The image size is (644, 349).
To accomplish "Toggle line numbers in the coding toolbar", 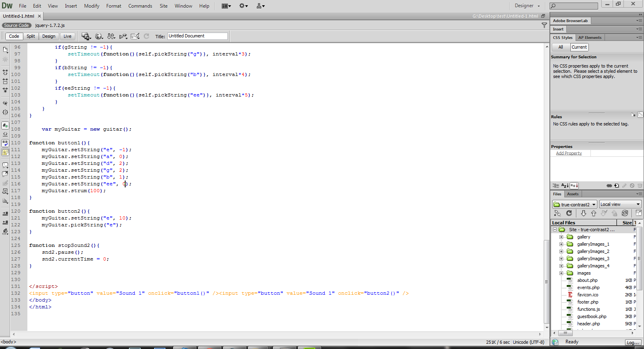I will pos(5,125).
